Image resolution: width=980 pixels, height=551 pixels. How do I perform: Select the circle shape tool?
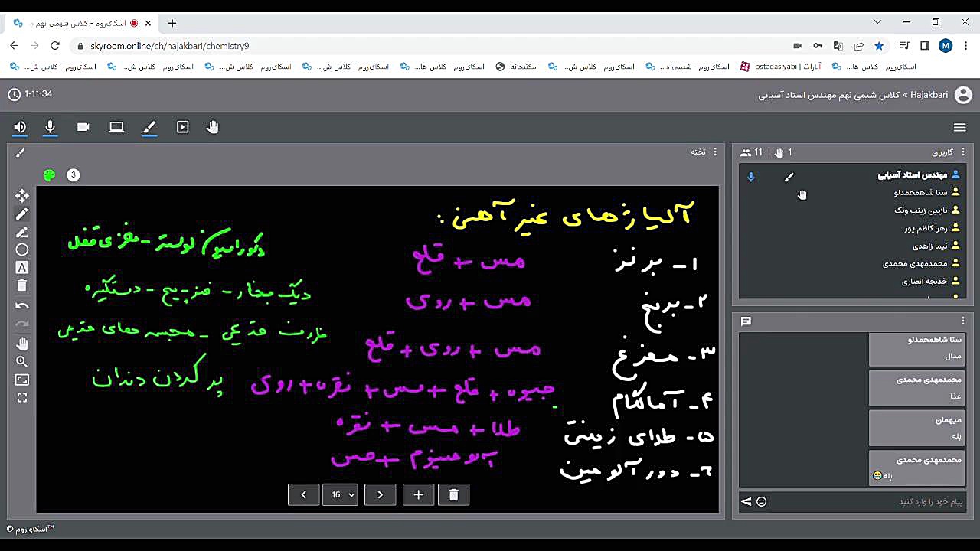point(22,249)
